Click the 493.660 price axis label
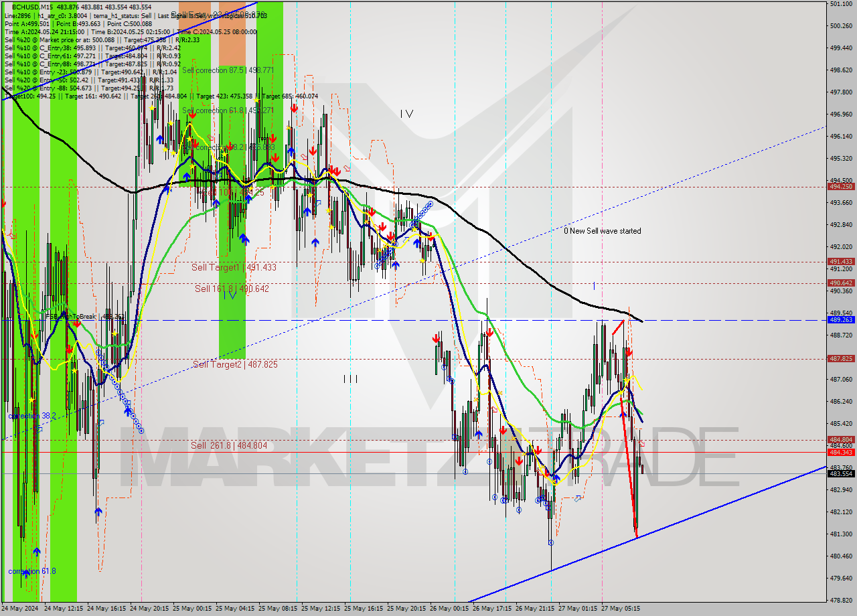Viewport: 857px width, 616px height. pos(840,202)
